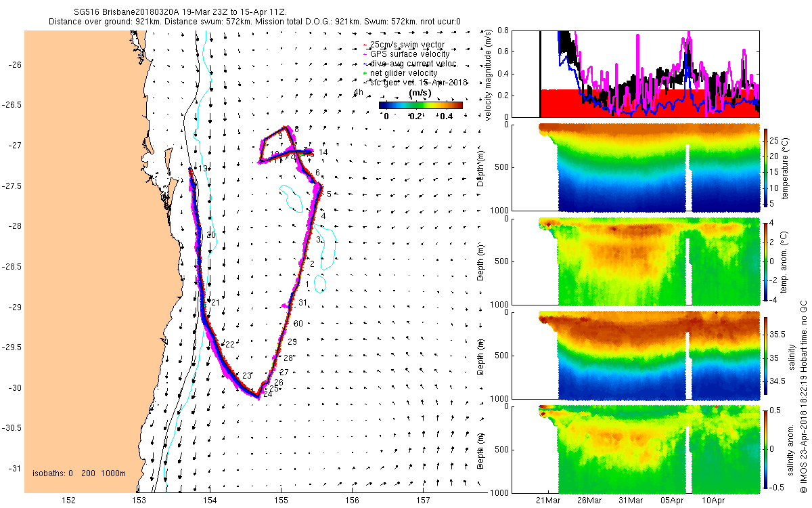Click the temperature (°C) colorbar

pyautogui.click(x=767, y=169)
